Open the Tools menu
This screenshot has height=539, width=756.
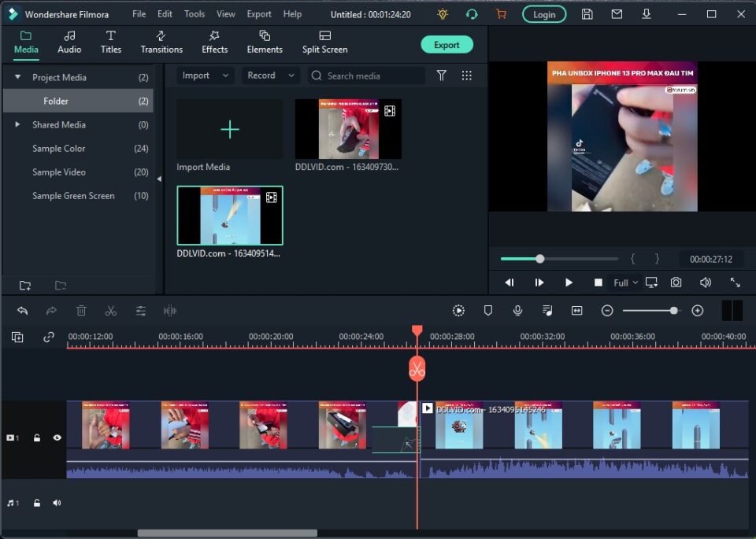coord(194,13)
